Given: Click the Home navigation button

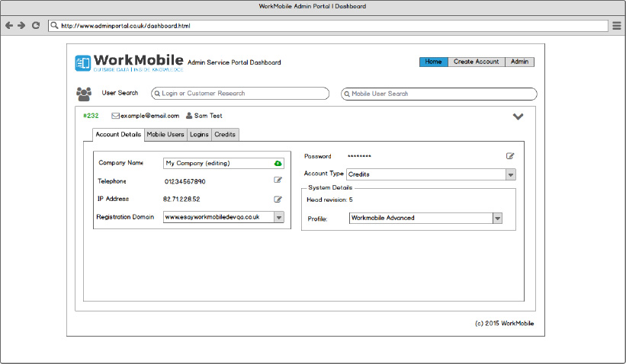Looking at the screenshot, I should (x=434, y=62).
